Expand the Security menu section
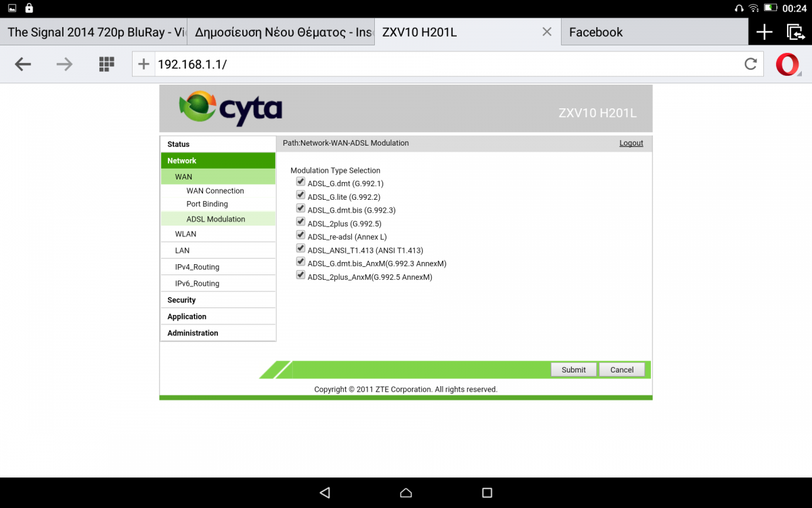812x508 pixels. click(x=218, y=300)
